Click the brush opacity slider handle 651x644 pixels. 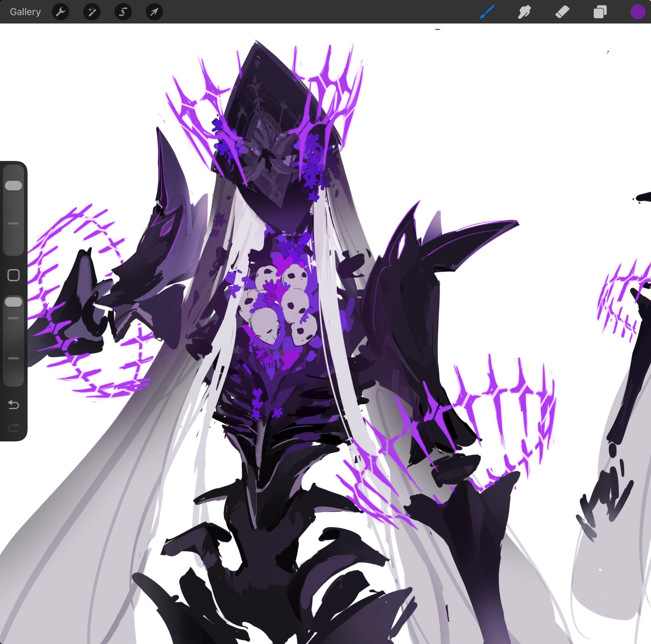(x=13, y=302)
